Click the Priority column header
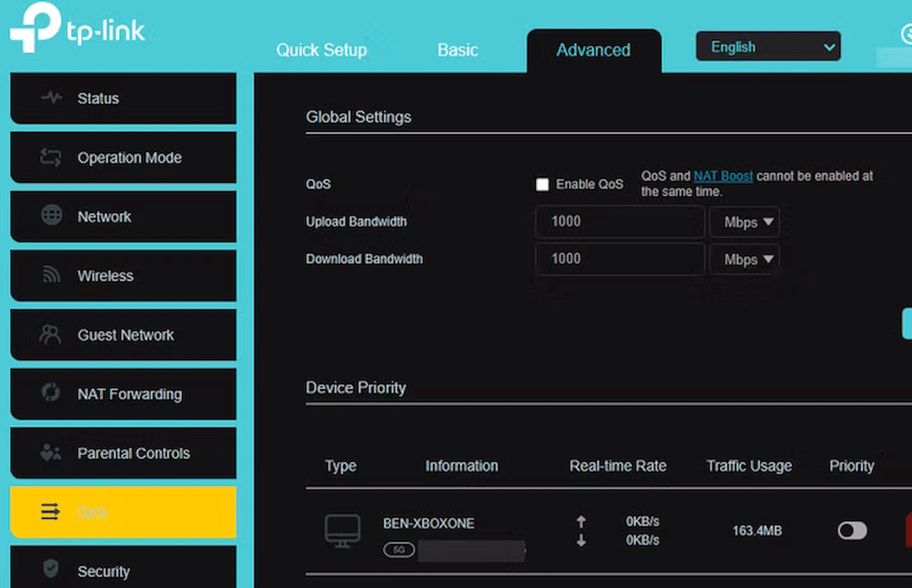Screen dimensions: 912x588 pos(851,466)
